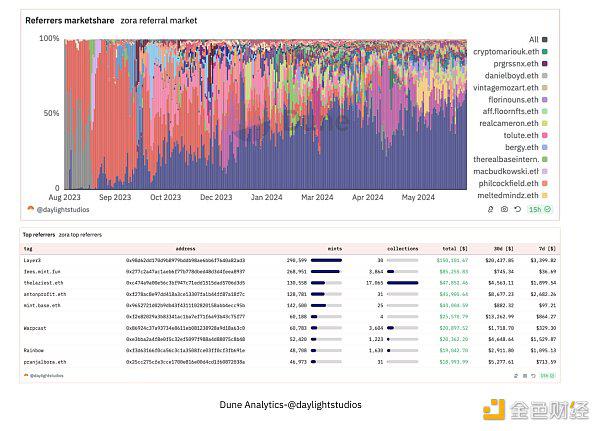Click the 268,951 mints value
600x431 pixels.
click(297, 271)
